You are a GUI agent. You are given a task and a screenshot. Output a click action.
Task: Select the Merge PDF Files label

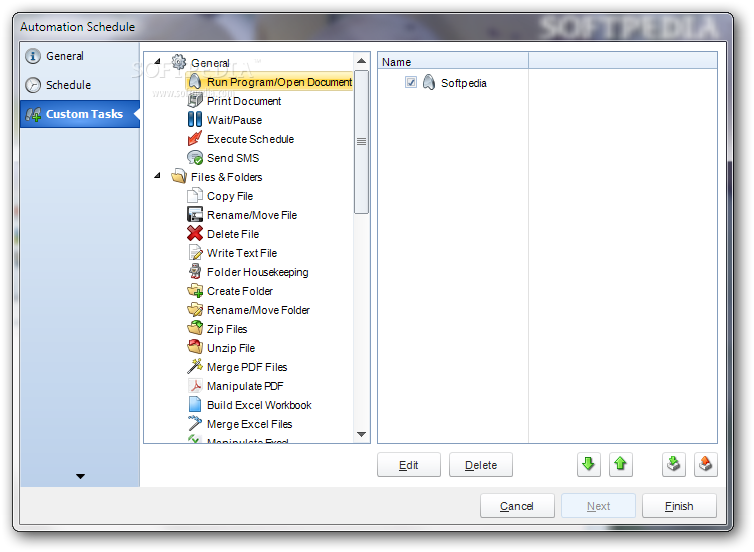coord(247,367)
